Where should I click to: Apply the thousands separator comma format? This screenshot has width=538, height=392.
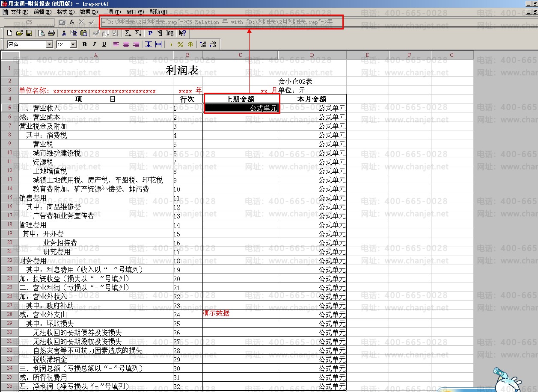(171, 44)
